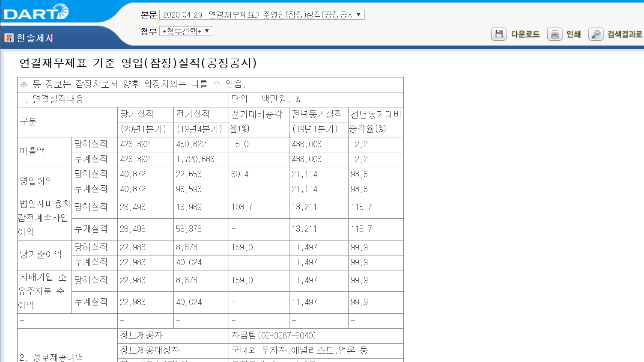
Task: Click the 검색결과로 button label
Action: coord(625,34)
